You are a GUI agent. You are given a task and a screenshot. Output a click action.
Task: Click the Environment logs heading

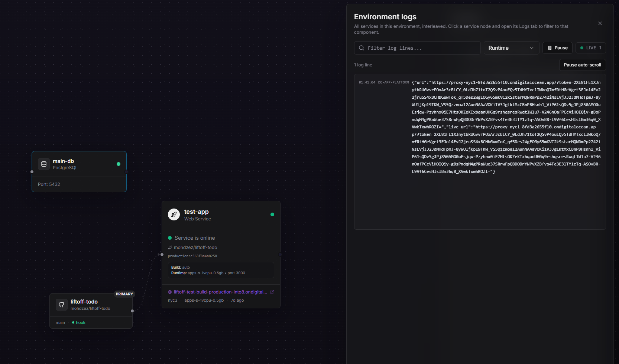(x=385, y=17)
